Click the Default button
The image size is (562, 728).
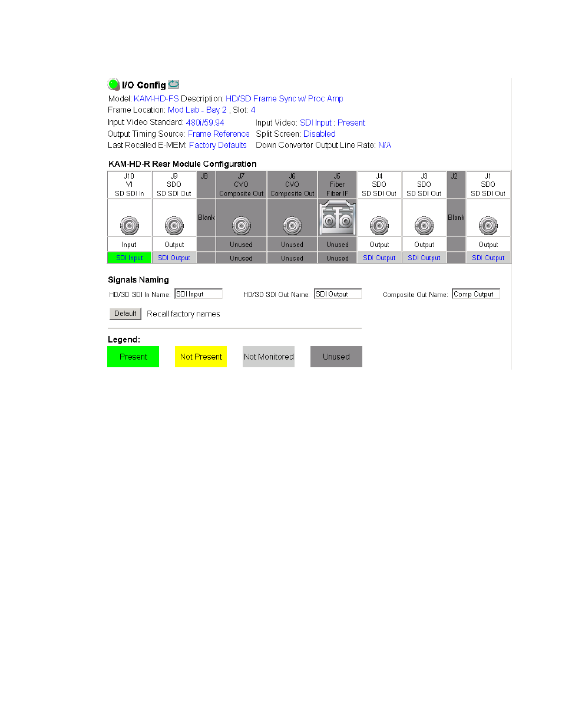(x=125, y=314)
